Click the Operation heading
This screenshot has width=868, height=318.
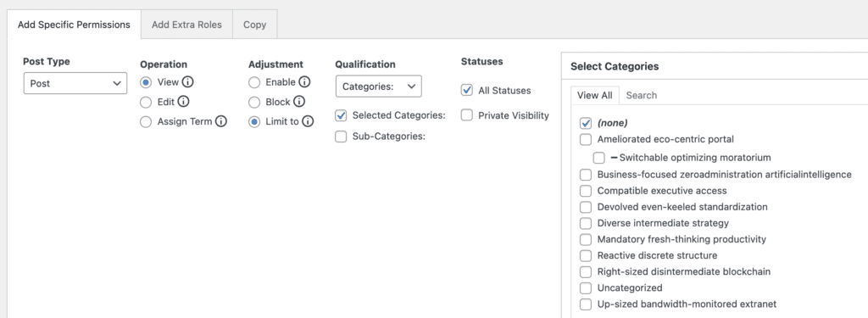(164, 64)
